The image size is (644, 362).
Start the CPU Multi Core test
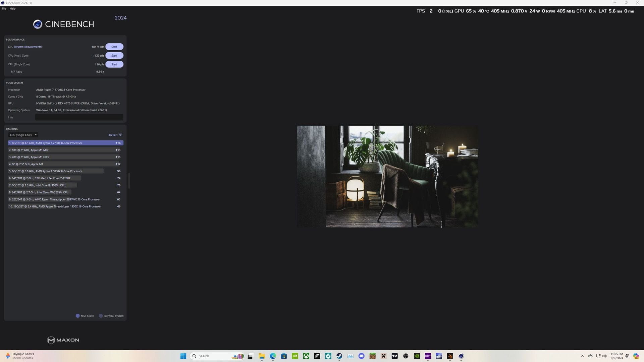(x=114, y=55)
